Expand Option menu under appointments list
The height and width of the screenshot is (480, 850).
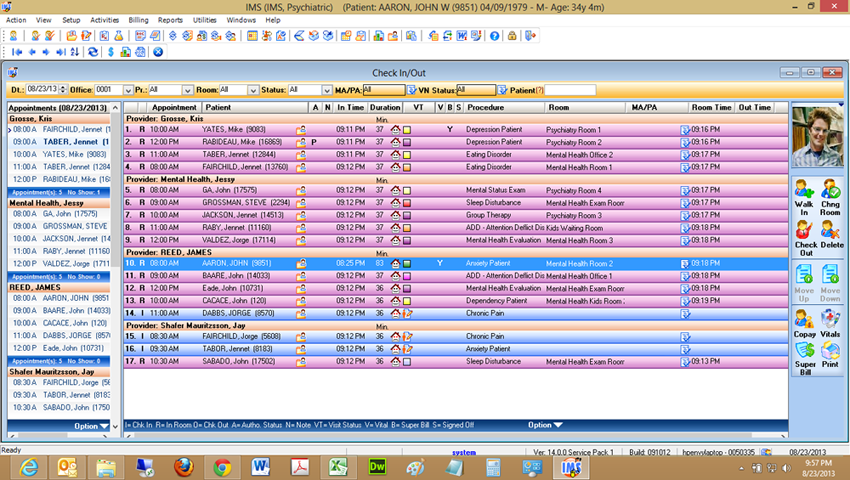91,426
